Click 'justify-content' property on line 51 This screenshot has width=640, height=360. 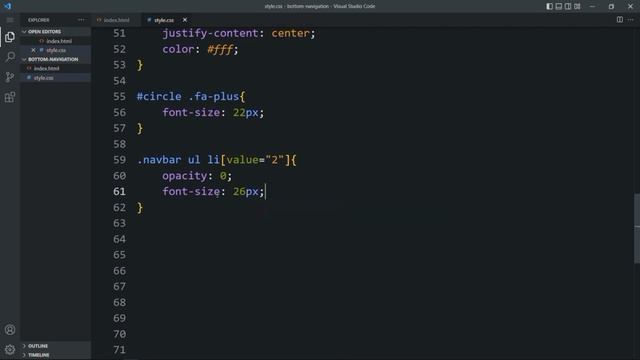(x=210, y=33)
